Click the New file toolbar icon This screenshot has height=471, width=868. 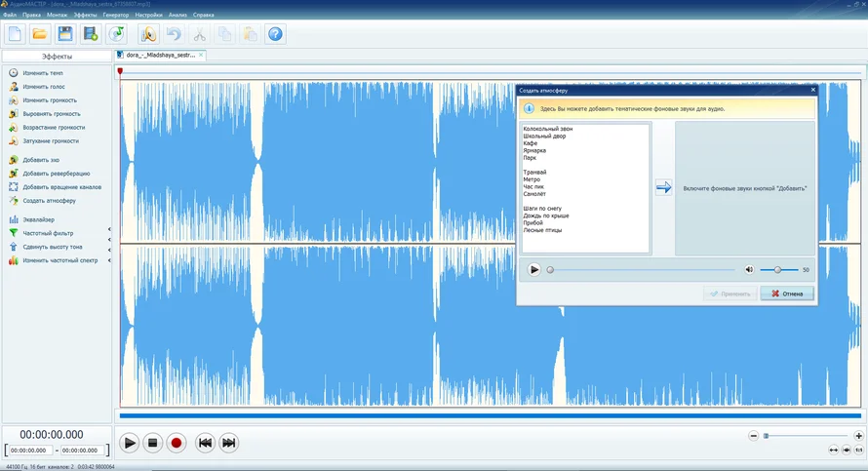[15, 34]
